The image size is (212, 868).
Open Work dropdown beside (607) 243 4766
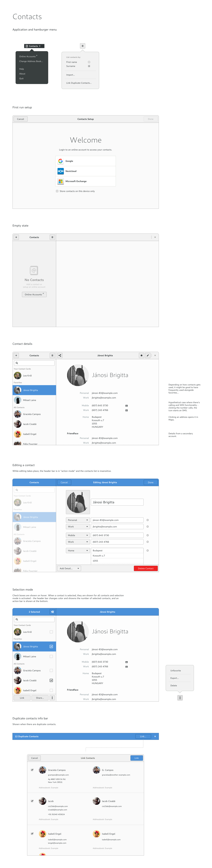coord(78,542)
